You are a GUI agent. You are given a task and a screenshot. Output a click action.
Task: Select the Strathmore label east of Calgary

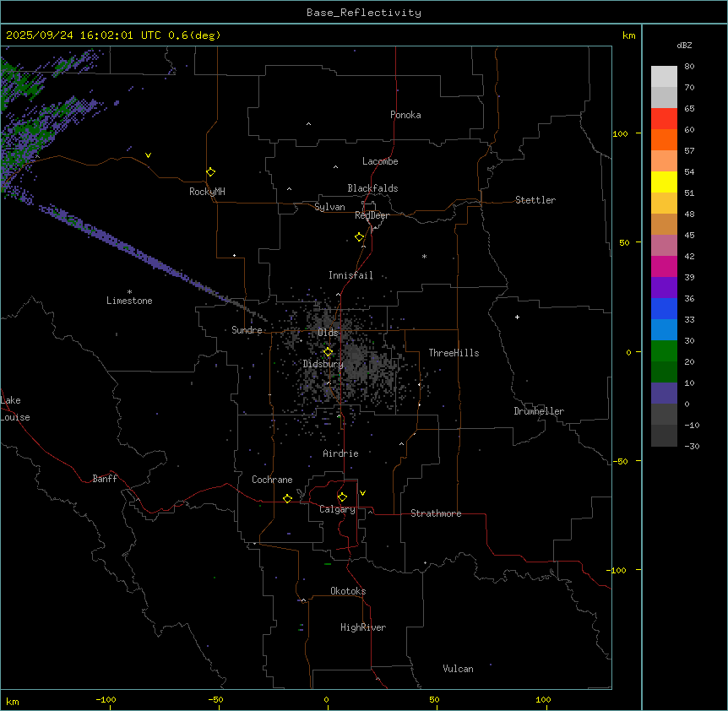point(436,513)
